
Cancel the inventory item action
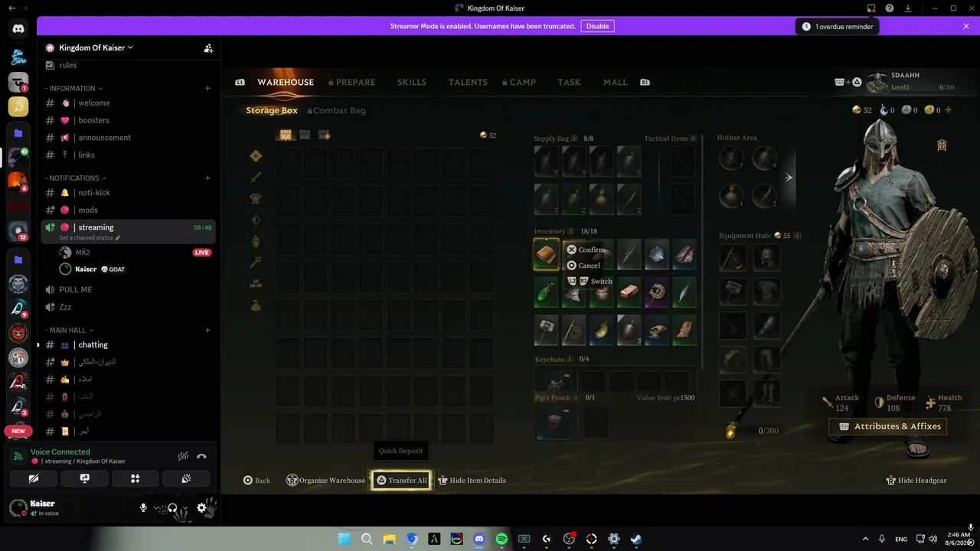tap(583, 266)
